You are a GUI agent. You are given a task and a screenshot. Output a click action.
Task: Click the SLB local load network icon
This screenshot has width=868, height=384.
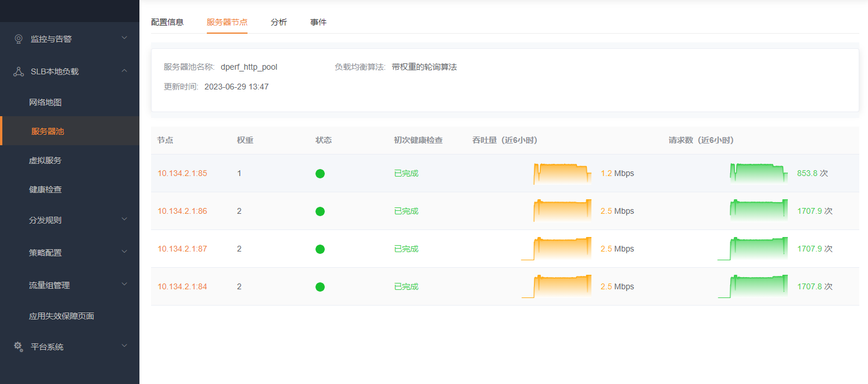[19, 71]
